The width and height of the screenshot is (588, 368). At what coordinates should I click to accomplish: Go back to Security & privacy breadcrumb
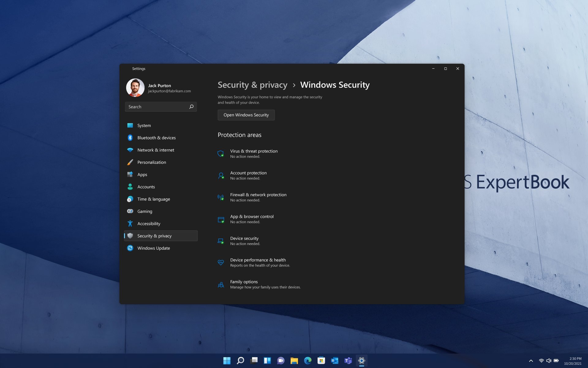(252, 85)
